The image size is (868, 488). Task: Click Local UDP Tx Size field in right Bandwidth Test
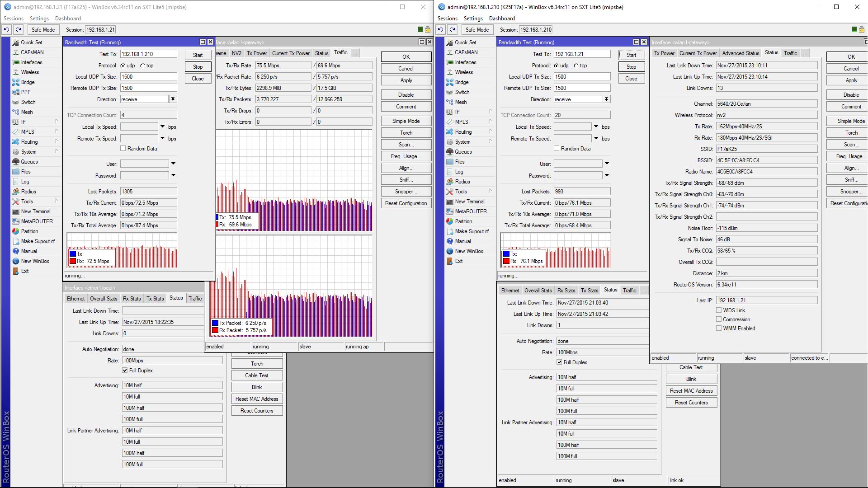(582, 77)
